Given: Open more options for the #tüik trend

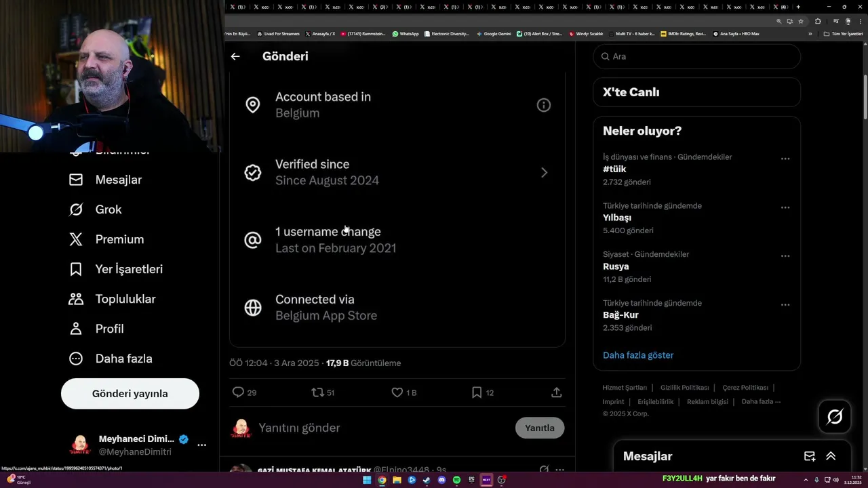Looking at the screenshot, I should click(x=785, y=159).
